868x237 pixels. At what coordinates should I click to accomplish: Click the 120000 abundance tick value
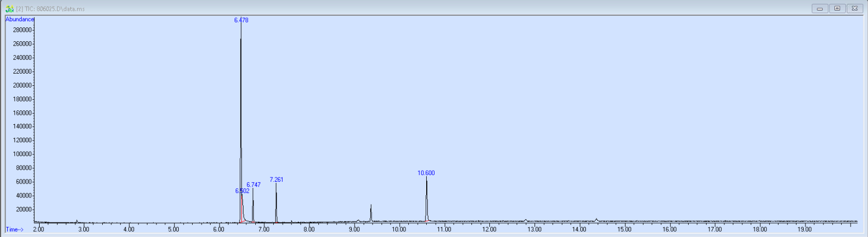21,141
